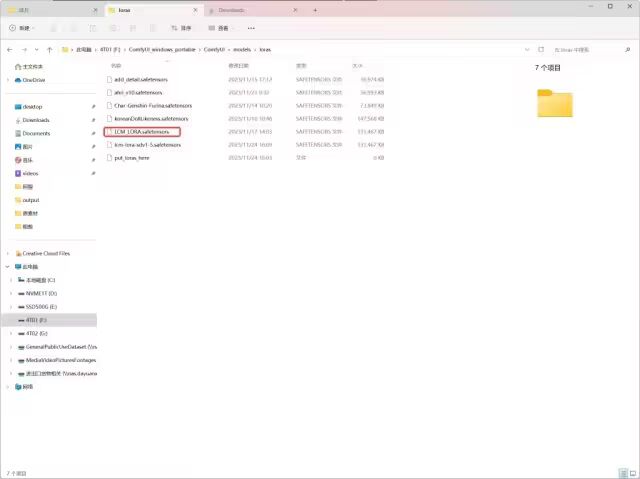The width and height of the screenshot is (640, 479).
Task: Go forward with the right arrow button
Action: 24,50
